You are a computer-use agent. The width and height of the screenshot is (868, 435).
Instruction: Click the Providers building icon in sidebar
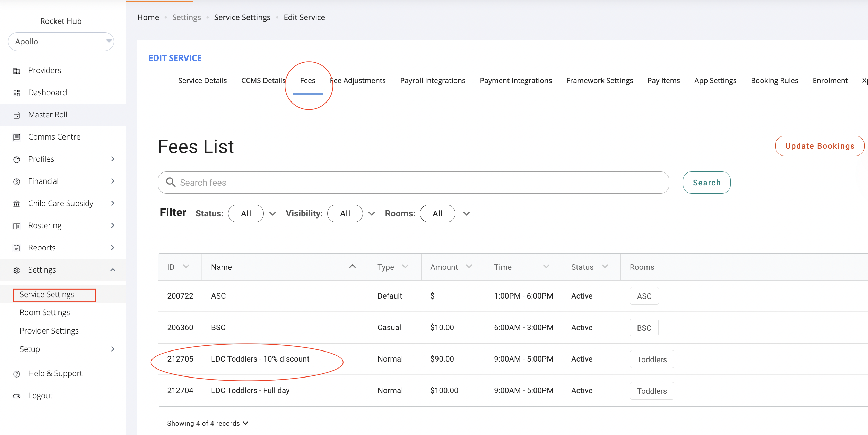click(17, 71)
